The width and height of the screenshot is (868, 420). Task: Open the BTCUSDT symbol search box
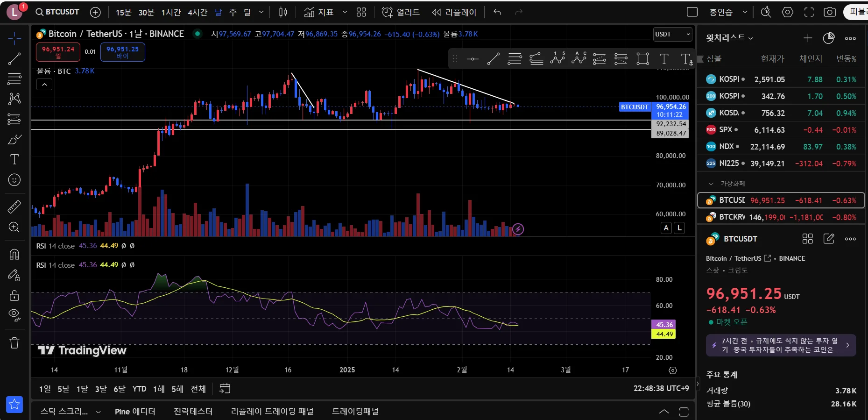pos(57,12)
